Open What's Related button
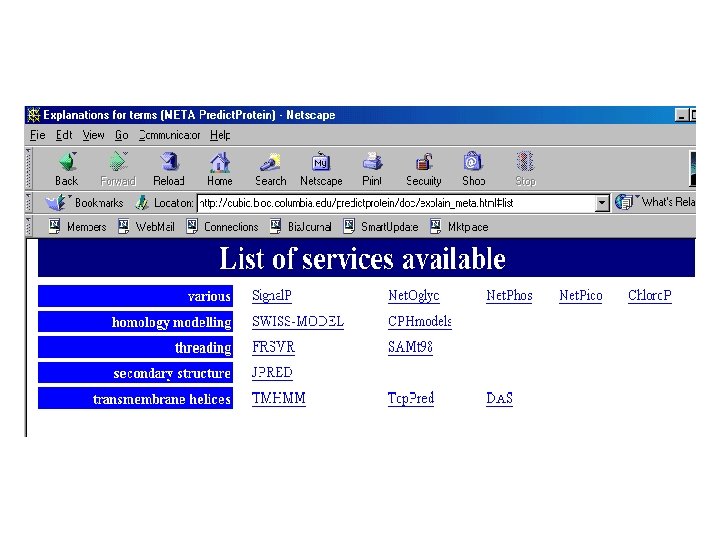Image resolution: width=720 pixels, height=540 pixels. click(655, 202)
